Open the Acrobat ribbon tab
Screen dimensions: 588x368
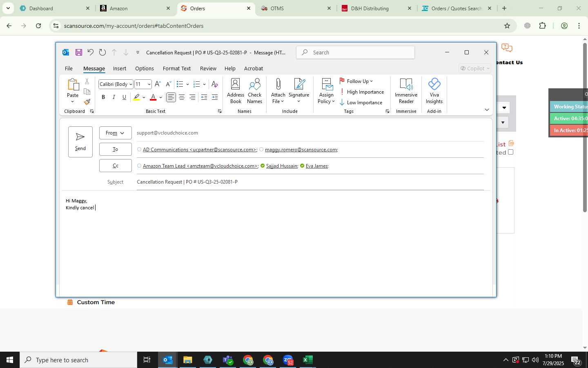pyautogui.click(x=254, y=68)
